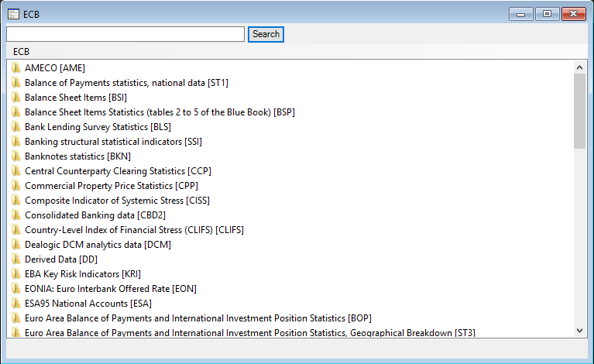Click the ESA95 National Accounts folder icon
Viewport: 594px width, 364px height.
[16, 304]
